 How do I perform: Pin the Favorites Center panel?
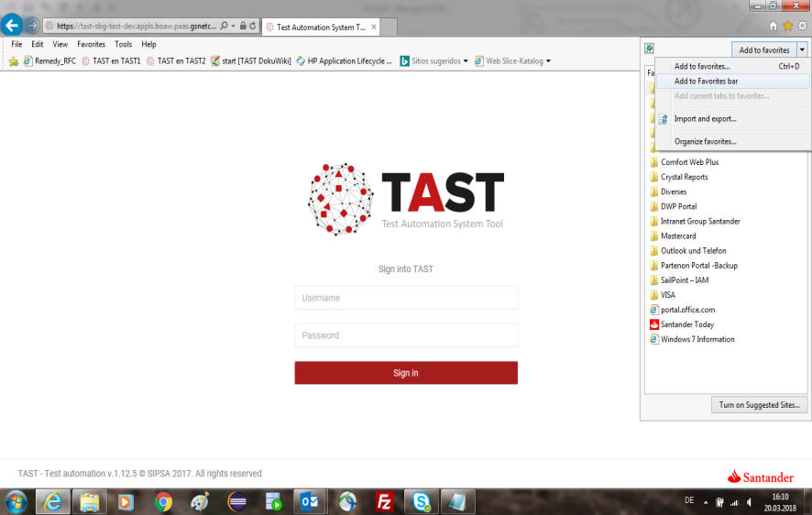click(x=649, y=49)
